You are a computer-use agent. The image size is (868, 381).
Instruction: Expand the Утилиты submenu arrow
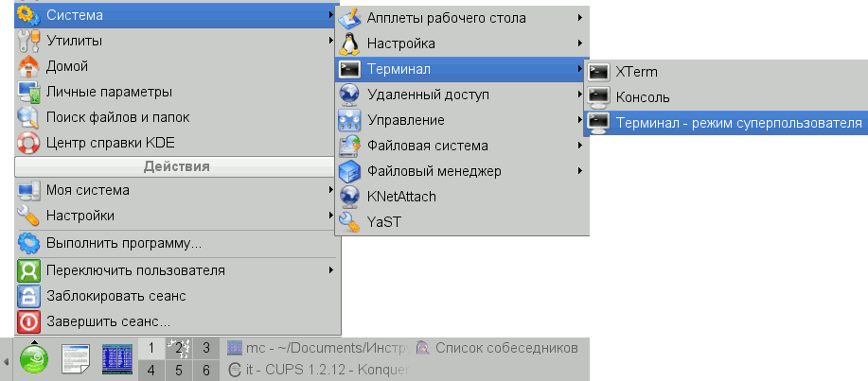[330, 41]
